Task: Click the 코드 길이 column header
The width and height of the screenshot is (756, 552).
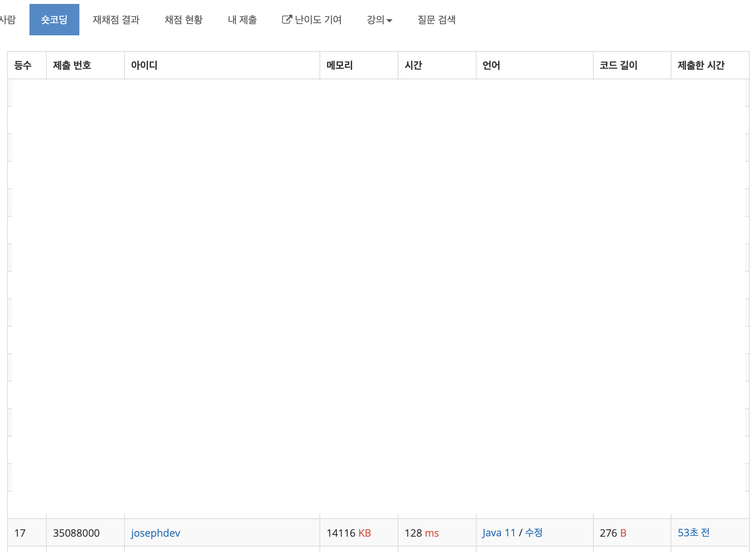Action: click(618, 65)
